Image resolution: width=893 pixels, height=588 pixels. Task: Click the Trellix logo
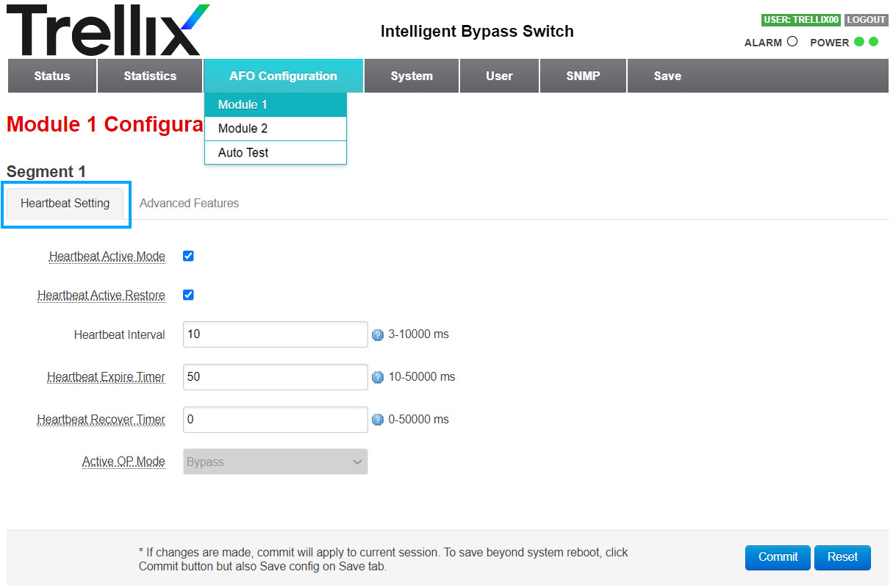(108, 29)
